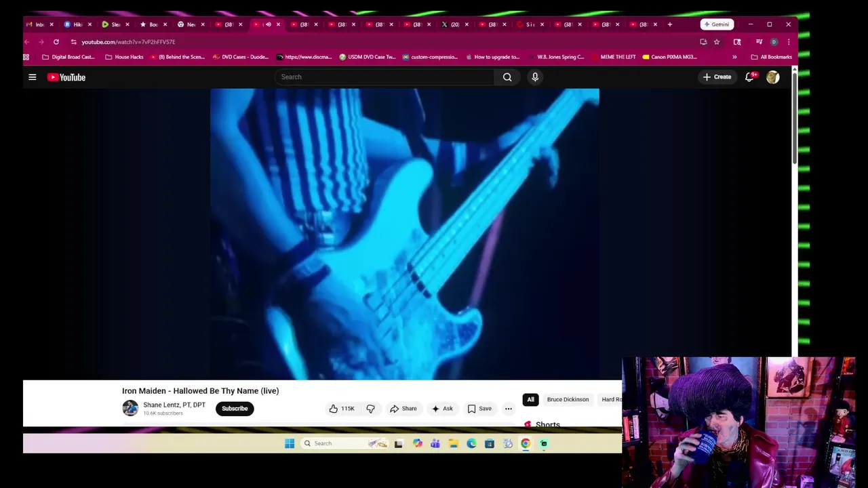Go back in Chrome
Image resolution: width=868 pixels, height=488 pixels.
pos(27,42)
